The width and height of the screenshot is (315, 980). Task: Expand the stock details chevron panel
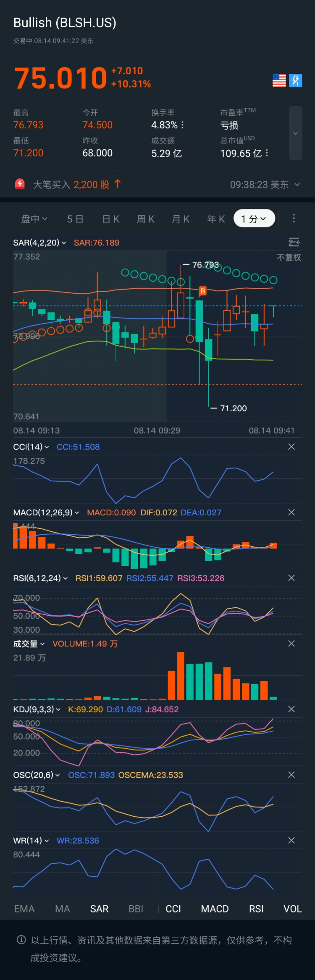coord(296,133)
